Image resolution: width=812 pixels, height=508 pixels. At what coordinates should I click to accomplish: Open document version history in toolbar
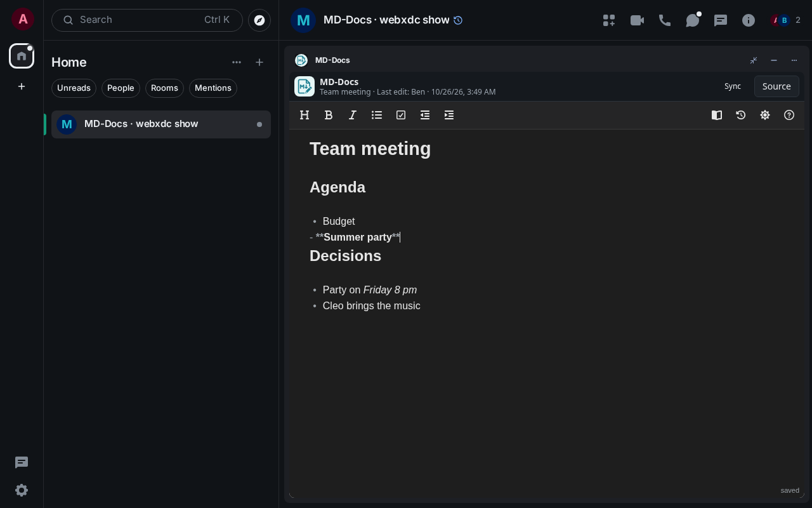point(741,115)
